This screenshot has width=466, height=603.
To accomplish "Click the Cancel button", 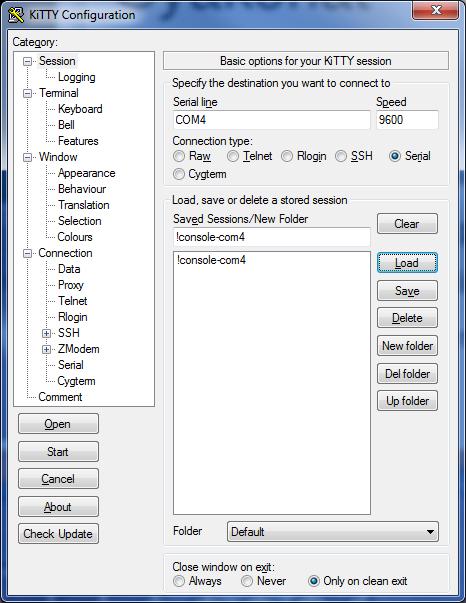I will [58, 479].
